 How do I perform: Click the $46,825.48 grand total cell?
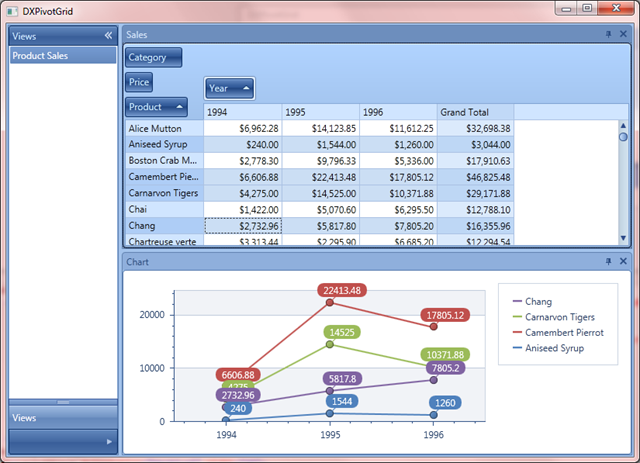pyautogui.click(x=476, y=177)
